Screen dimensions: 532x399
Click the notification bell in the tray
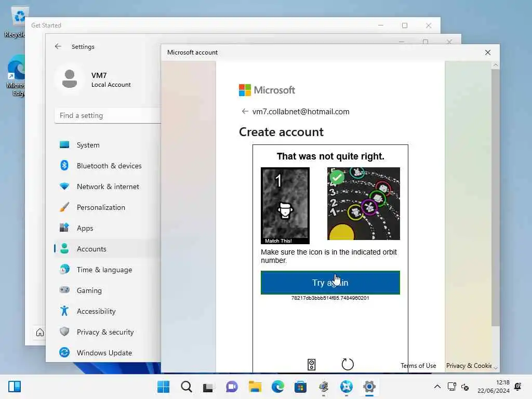pyautogui.click(x=518, y=387)
